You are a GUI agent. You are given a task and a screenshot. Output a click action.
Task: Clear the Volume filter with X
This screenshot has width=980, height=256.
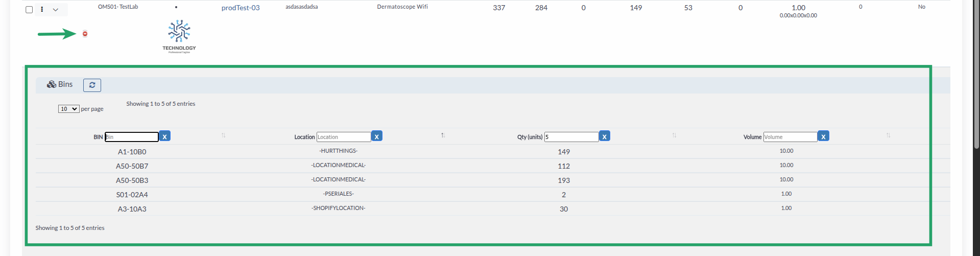(x=823, y=136)
